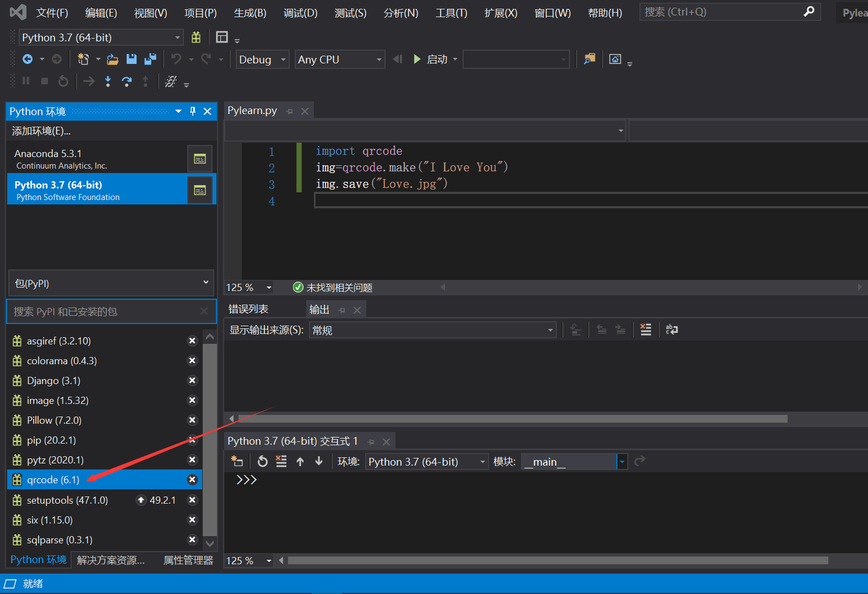Click the find in files icon
The image size is (868, 594).
point(589,59)
